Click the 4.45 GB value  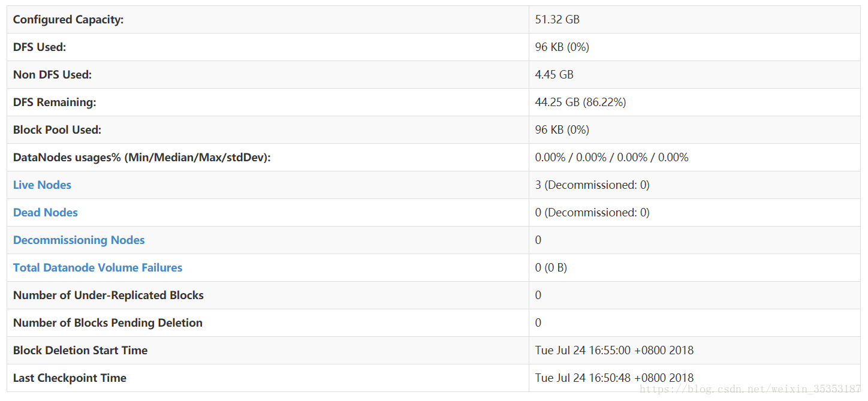[554, 75]
